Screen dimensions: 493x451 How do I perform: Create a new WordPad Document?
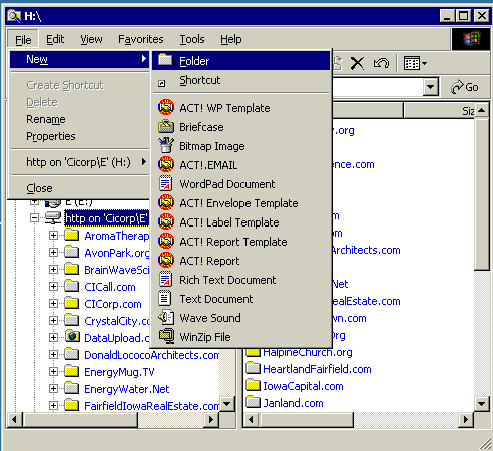241,184
